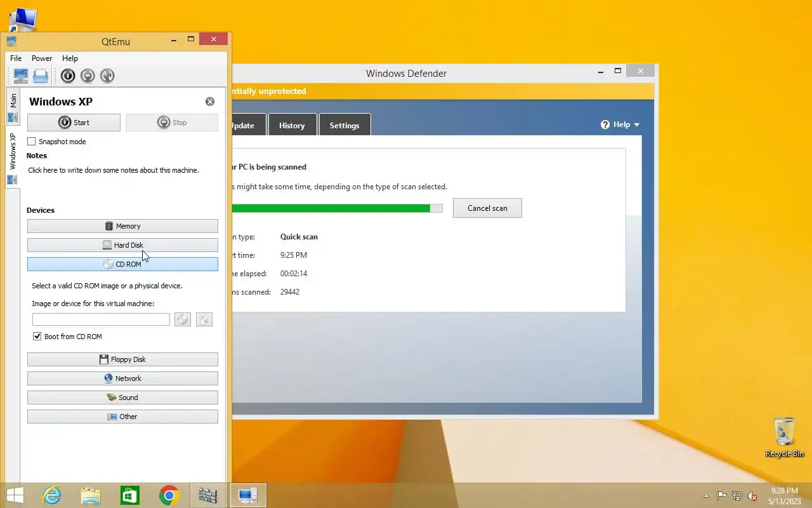Click the CD ROM image path field
812x508 pixels.
[101, 319]
